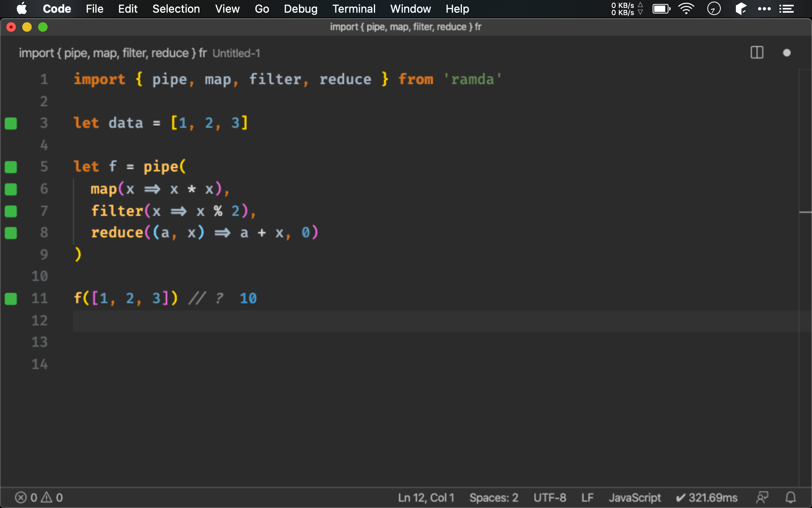Click 'pipe(' on line 5
Screen dimensions: 812x508
click(x=165, y=167)
